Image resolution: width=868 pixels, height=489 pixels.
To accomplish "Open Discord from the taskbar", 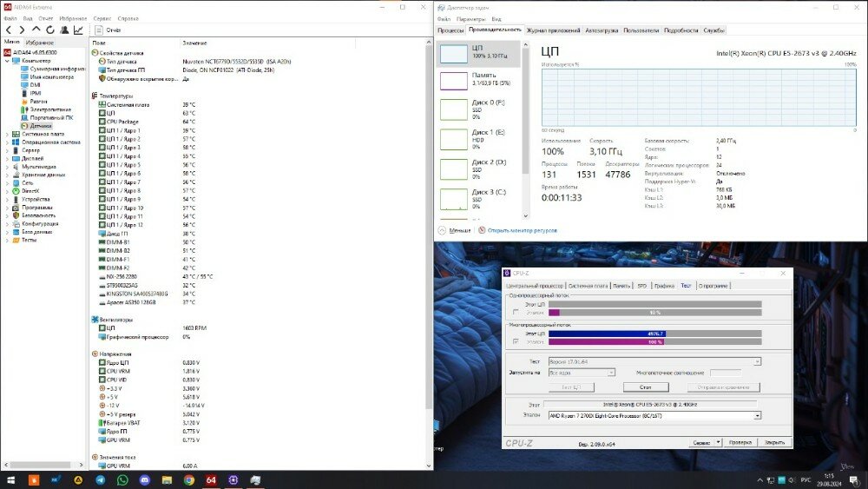I will (144, 479).
